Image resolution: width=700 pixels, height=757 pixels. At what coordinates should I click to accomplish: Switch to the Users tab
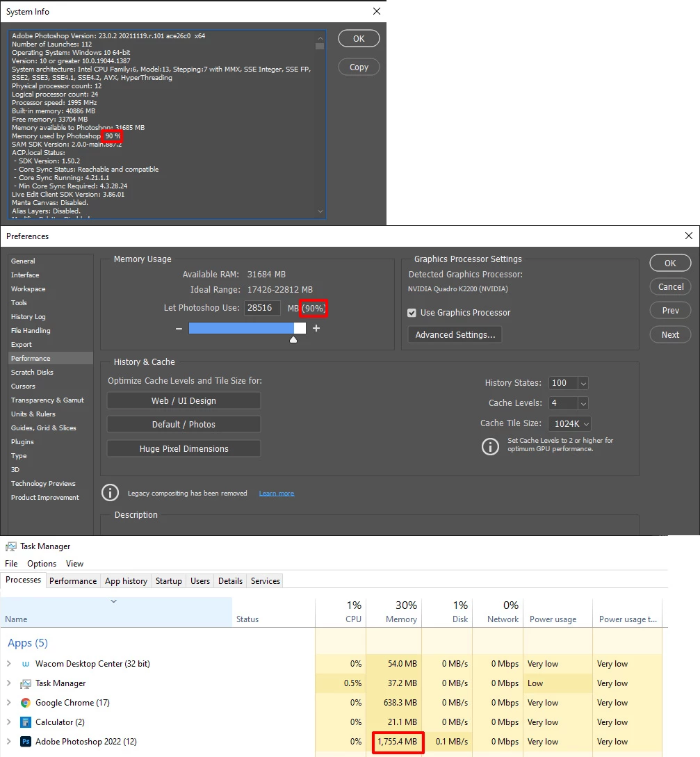[x=200, y=581]
